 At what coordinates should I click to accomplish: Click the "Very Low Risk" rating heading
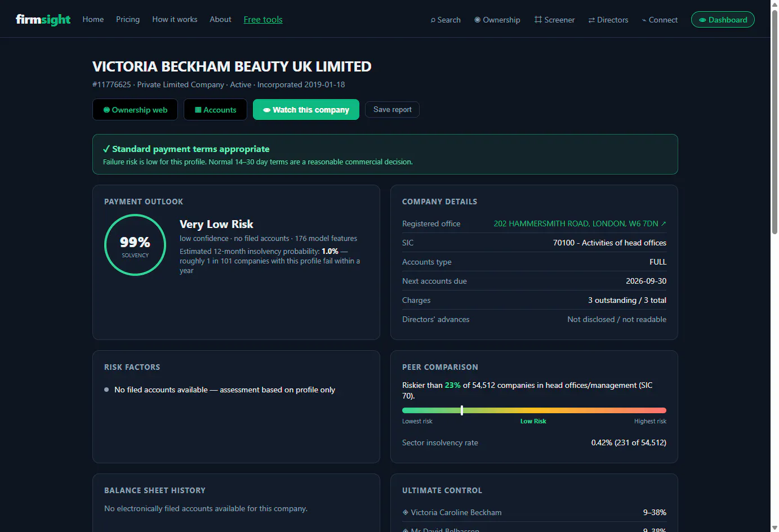pos(216,224)
